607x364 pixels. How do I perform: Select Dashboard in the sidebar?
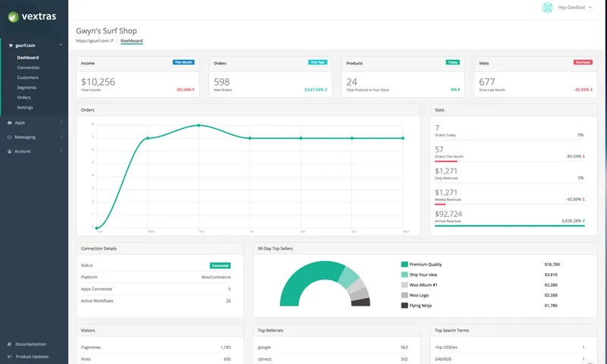click(28, 58)
